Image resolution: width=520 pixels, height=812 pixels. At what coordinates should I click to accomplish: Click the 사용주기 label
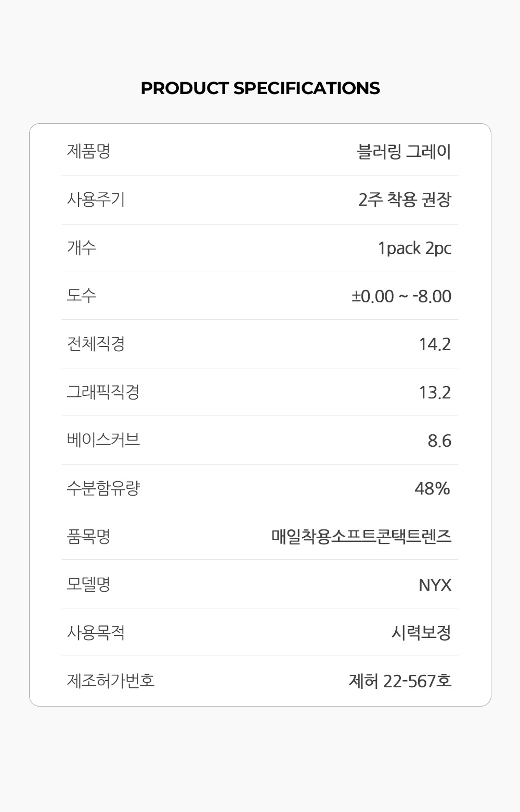click(96, 199)
